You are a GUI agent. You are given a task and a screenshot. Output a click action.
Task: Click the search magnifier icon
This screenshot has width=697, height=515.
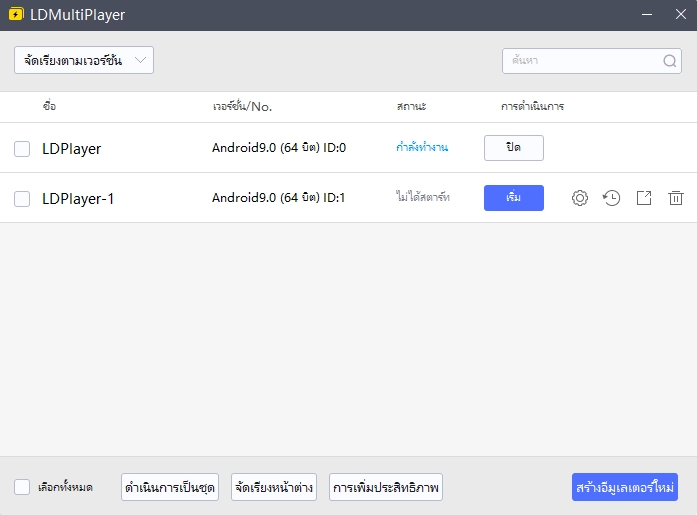pyautogui.click(x=669, y=61)
